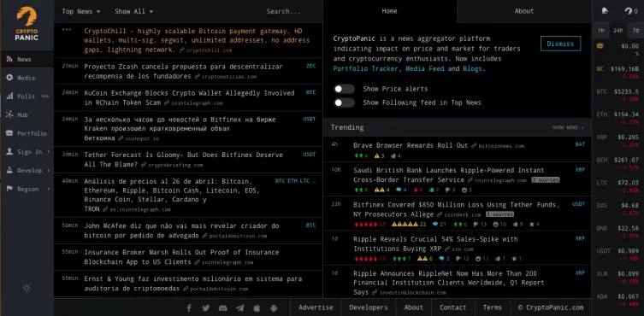Screen dimensions: 644x316
Task: Click the portfolio briefcase in price sidebar
Action: click(600, 46)
